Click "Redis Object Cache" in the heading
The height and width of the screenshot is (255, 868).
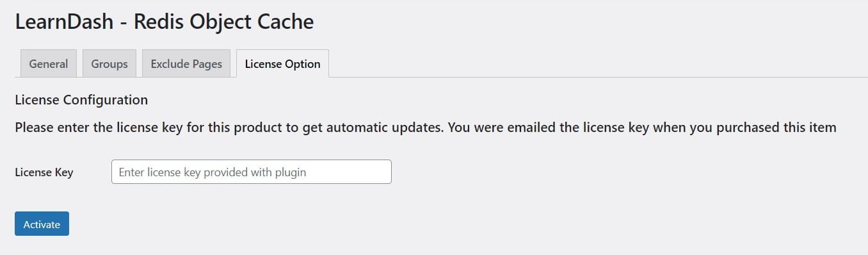point(224,22)
